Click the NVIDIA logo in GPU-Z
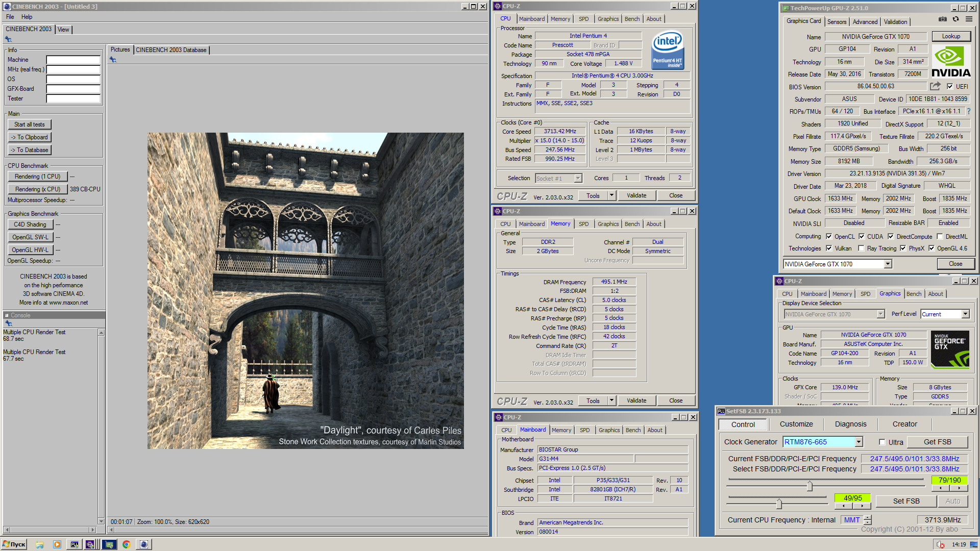Image resolution: width=980 pixels, height=551 pixels. click(x=951, y=61)
